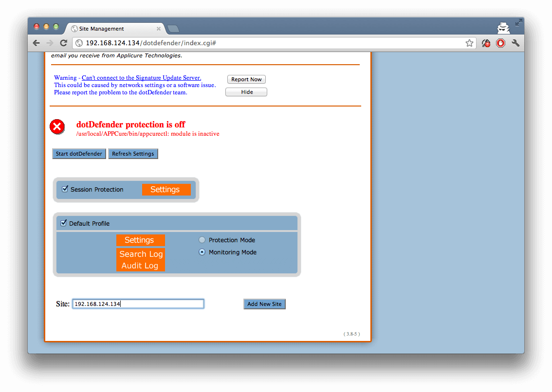The image size is (552, 392).
Task: Click the fullscreen arrows icon
Action: click(x=519, y=22)
